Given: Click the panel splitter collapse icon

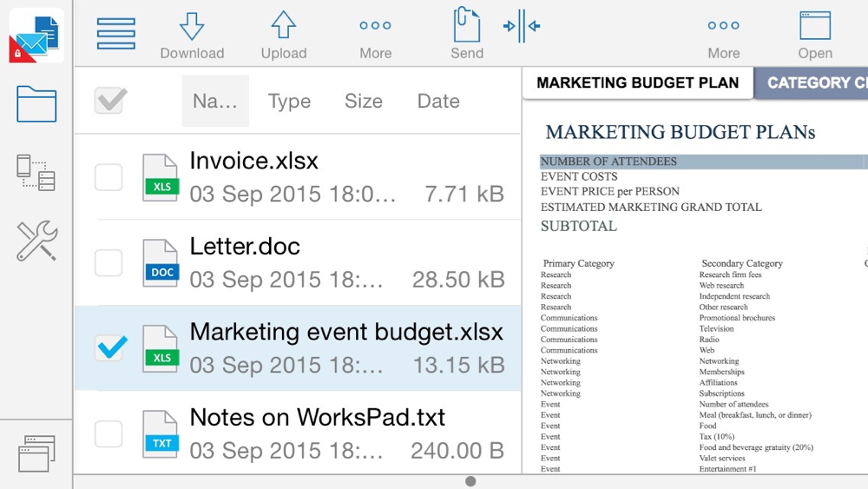Looking at the screenshot, I should click(x=522, y=27).
